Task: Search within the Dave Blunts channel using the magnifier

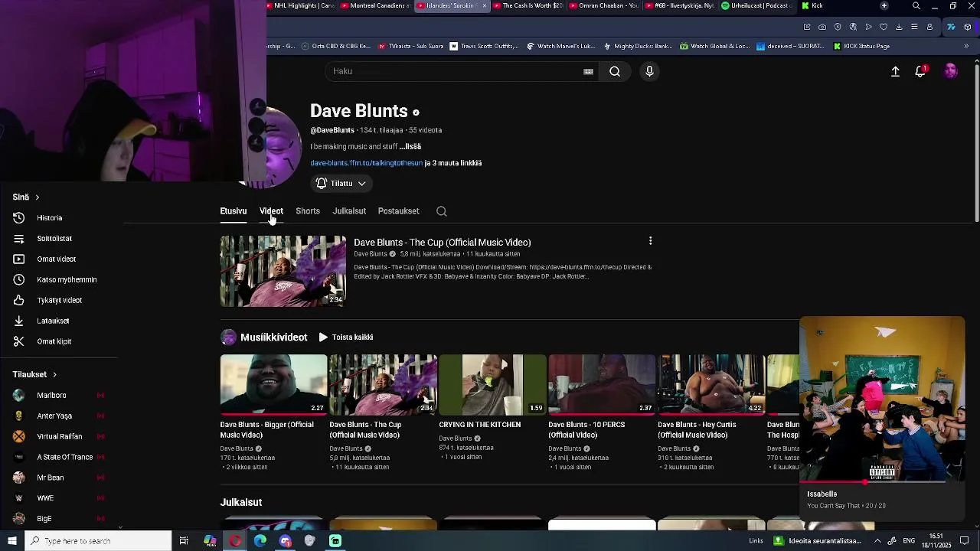Action: point(442,211)
